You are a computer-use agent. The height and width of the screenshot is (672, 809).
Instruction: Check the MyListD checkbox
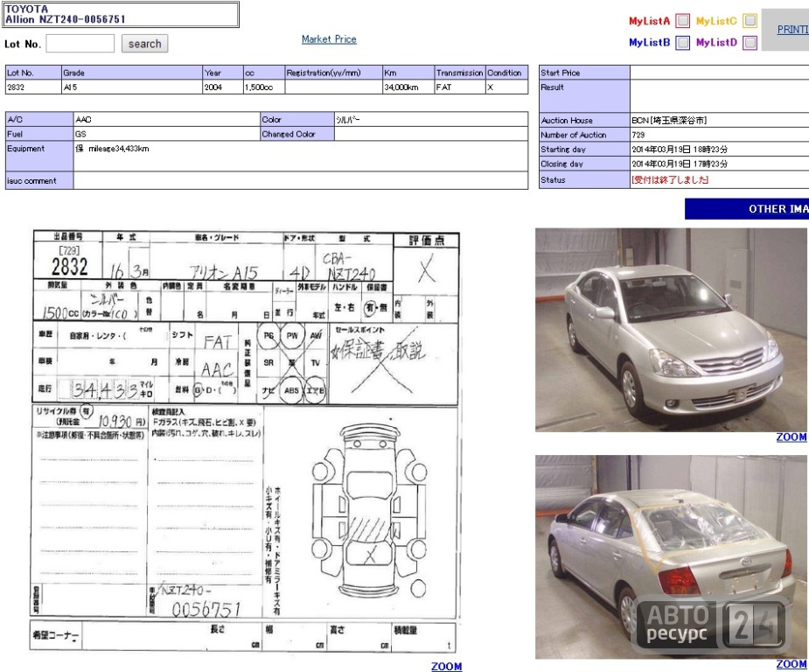[x=750, y=42]
